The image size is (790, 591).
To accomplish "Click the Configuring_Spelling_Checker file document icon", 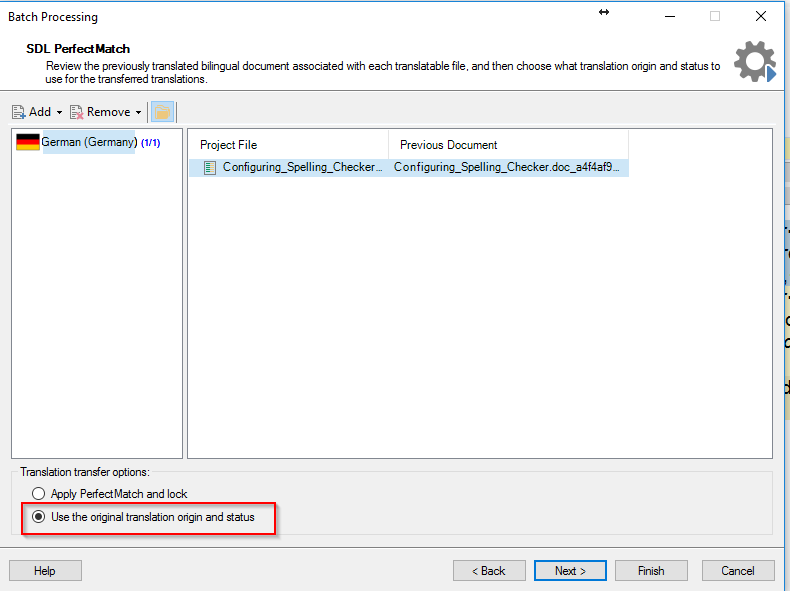I will 210,167.
